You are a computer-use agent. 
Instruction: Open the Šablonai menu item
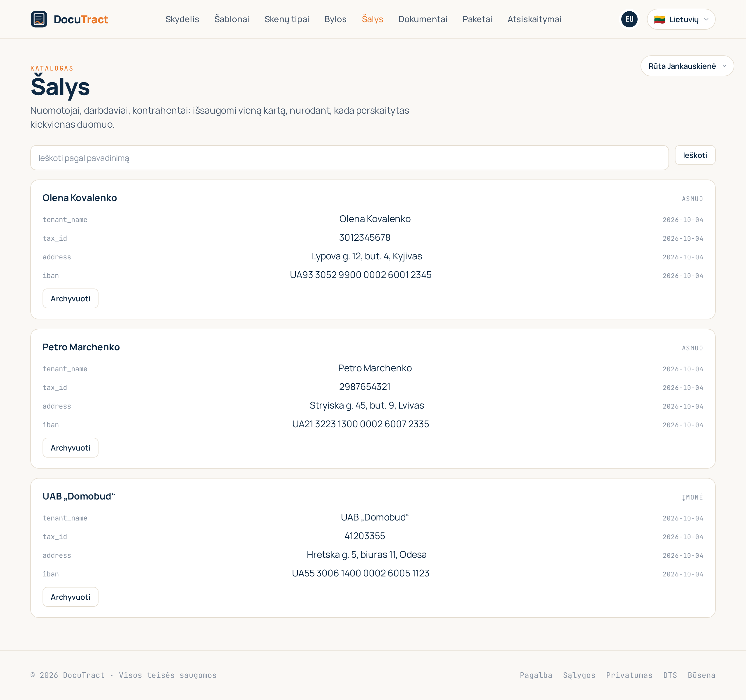click(232, 19)
